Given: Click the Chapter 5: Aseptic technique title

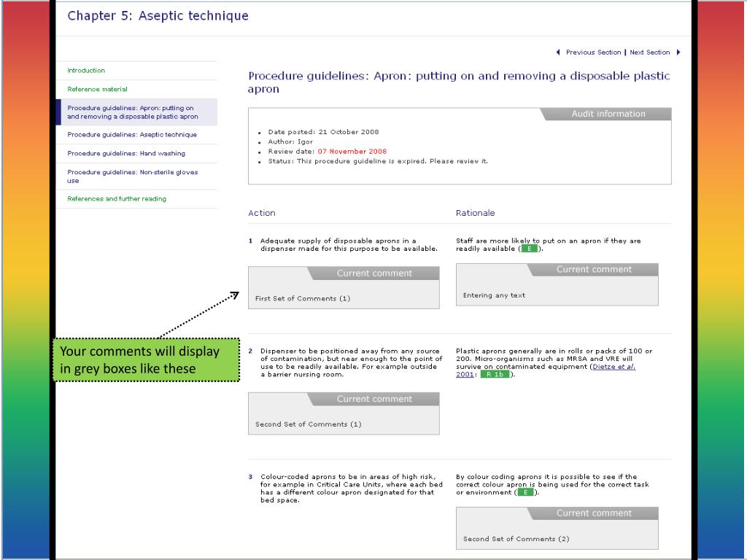Looking at the screenshot, I should [158, 16].
